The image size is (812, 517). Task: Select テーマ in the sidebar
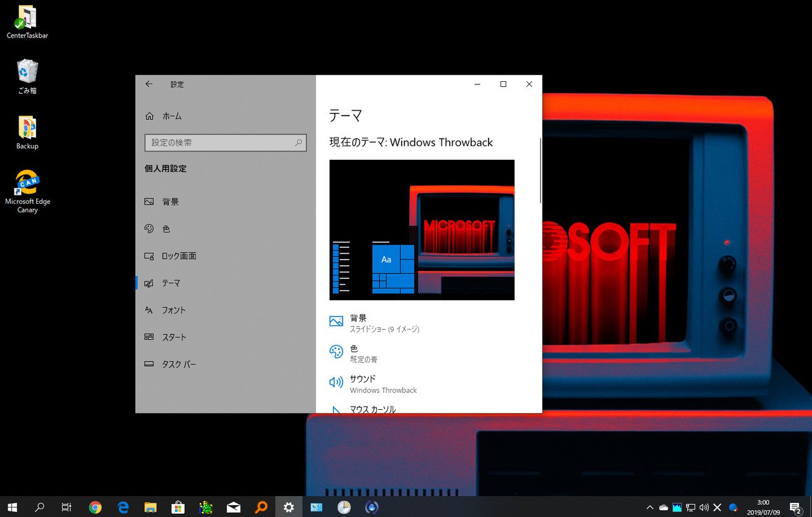tap(225, 283)
